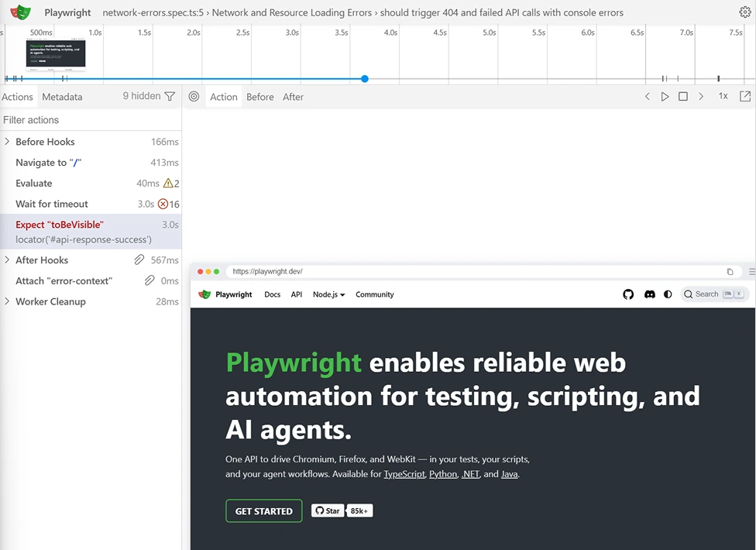Click the Python link
756x550 pixels.
click(443, 474)
